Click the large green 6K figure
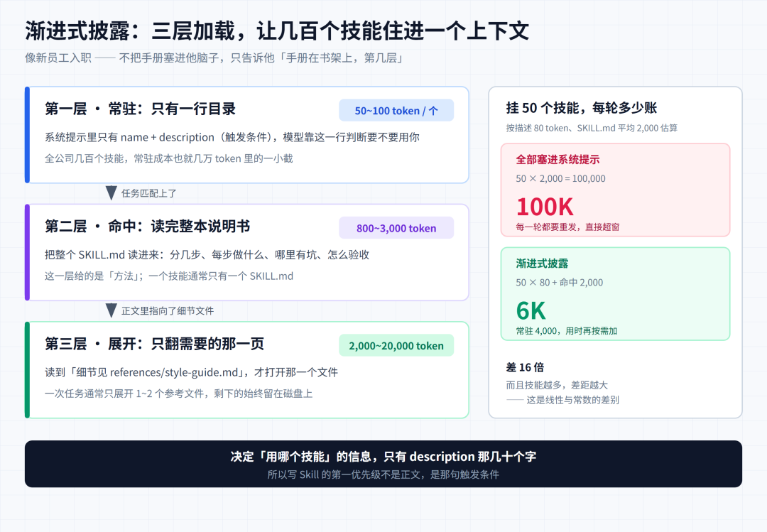The image size is (767, 532). coord(531,310)
